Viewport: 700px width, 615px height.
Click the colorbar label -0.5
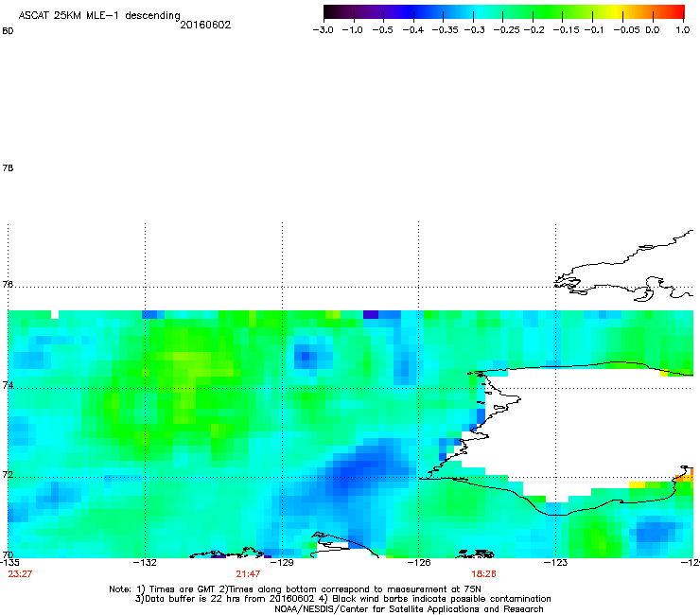(x=382, y=30)
